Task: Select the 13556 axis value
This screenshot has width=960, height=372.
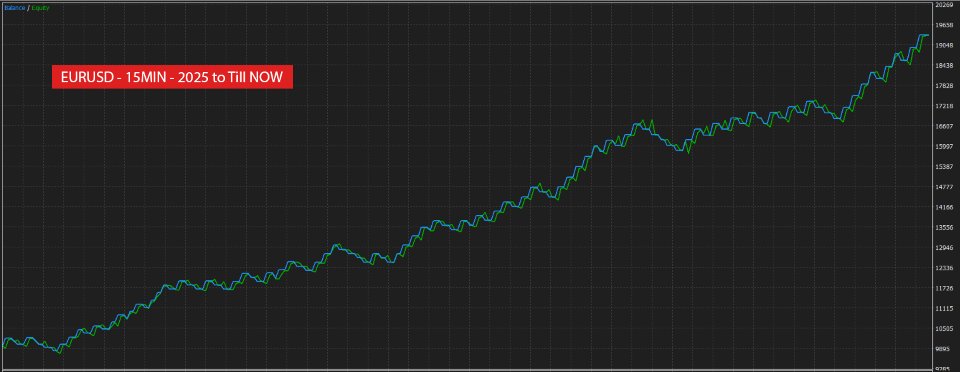Action: click(945, 228)
